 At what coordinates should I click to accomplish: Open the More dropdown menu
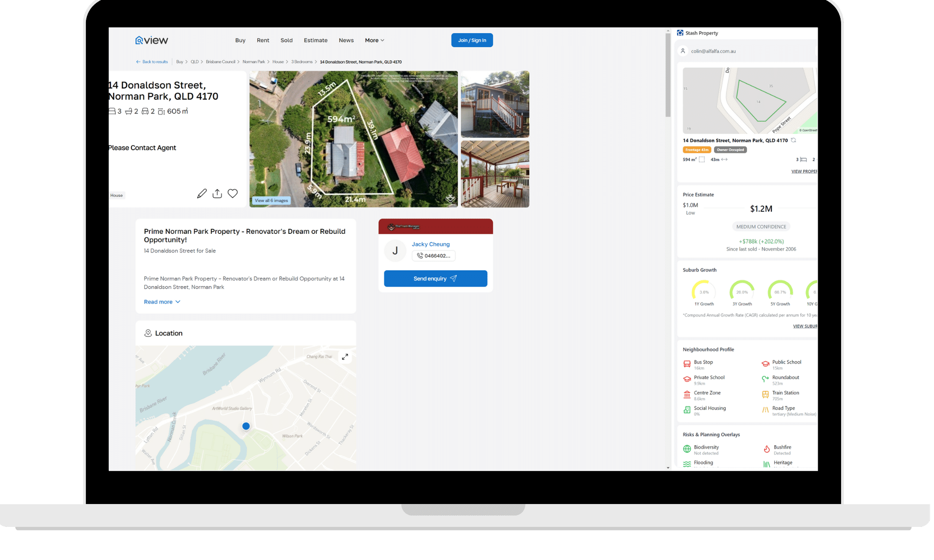[x=375, y=40]
